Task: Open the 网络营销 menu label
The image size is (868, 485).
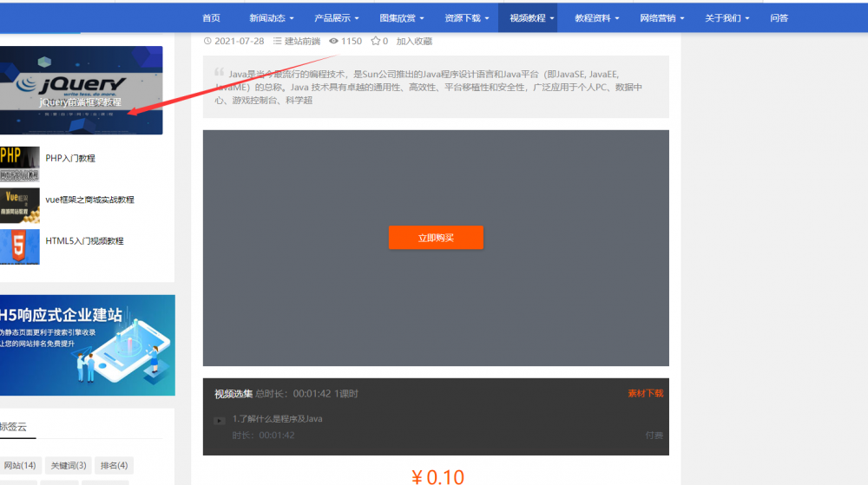Action: tap(658, 18)
